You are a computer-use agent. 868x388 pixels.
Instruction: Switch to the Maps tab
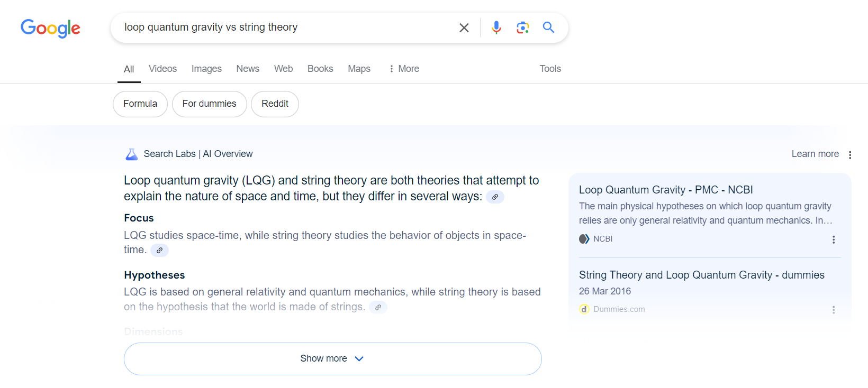pyautogui.click(x=359, y=69)
